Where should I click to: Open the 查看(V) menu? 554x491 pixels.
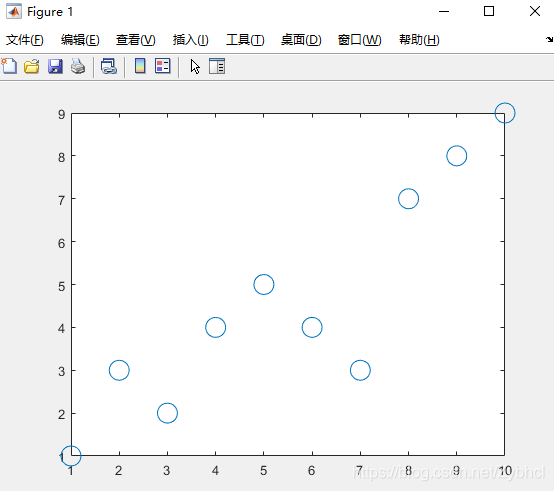[136, 40]
